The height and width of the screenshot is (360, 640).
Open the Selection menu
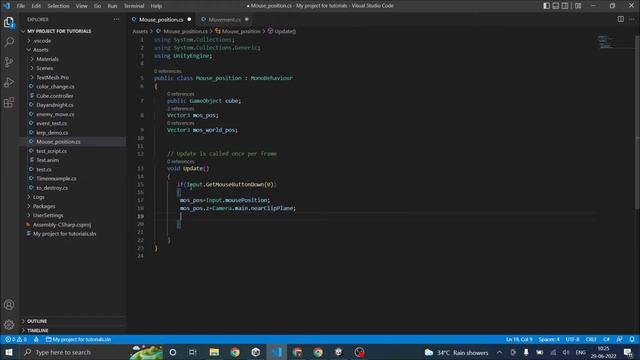[x=58, y=6]
